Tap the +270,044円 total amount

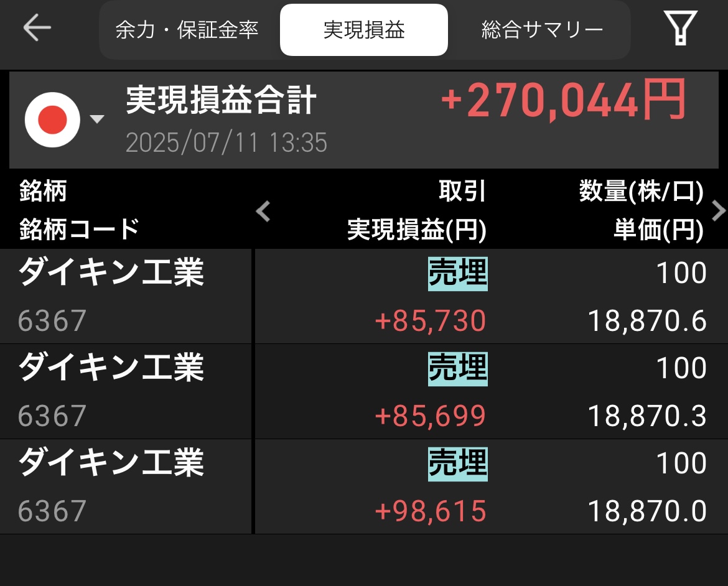pyautogui.click(x=563, y=100)
